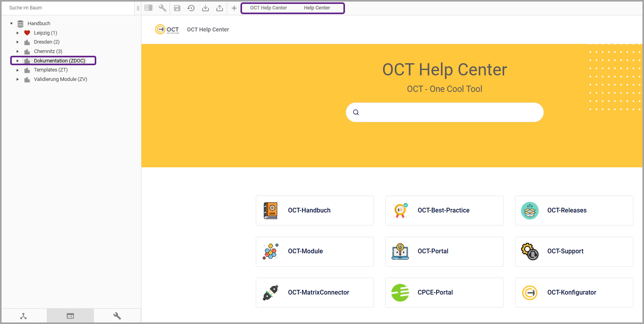Add a new tab with plus icon
Viewport: 644px width, 324px height.
(234, 8)
